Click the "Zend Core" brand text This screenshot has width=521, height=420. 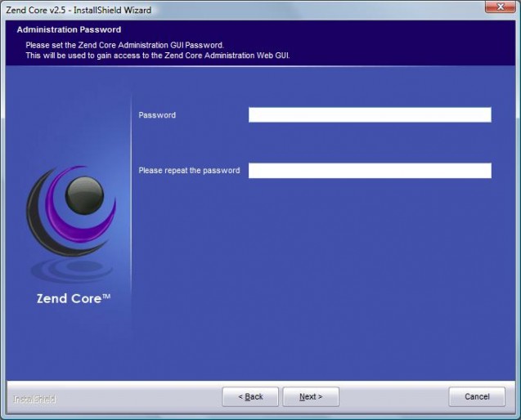click(74, 298)
